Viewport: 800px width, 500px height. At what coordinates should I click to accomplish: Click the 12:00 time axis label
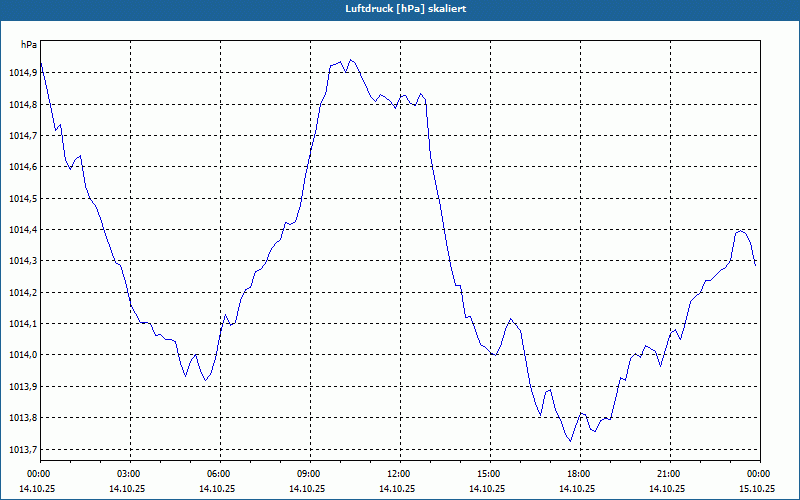(x=400, y=474)
